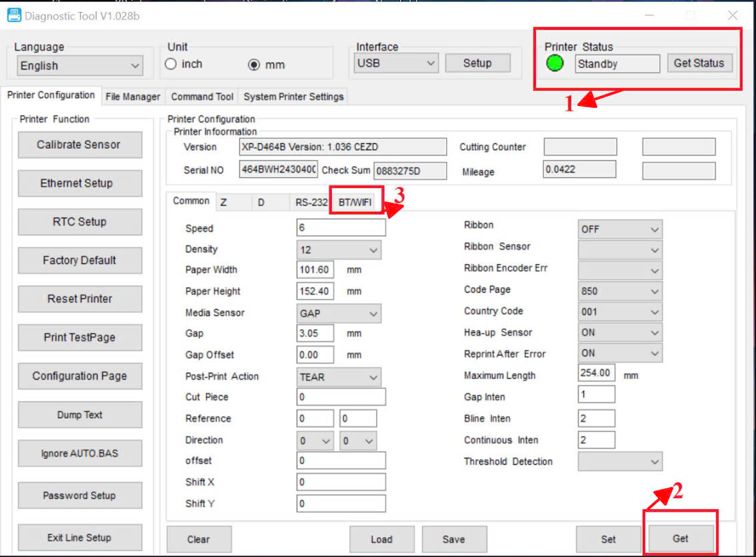The image size is (756, 557).
Task: Open the first Direction dropdown
Action: (315, 441)
